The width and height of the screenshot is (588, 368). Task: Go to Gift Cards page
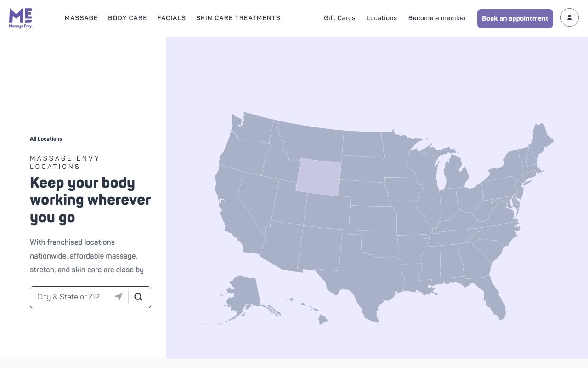339,18
